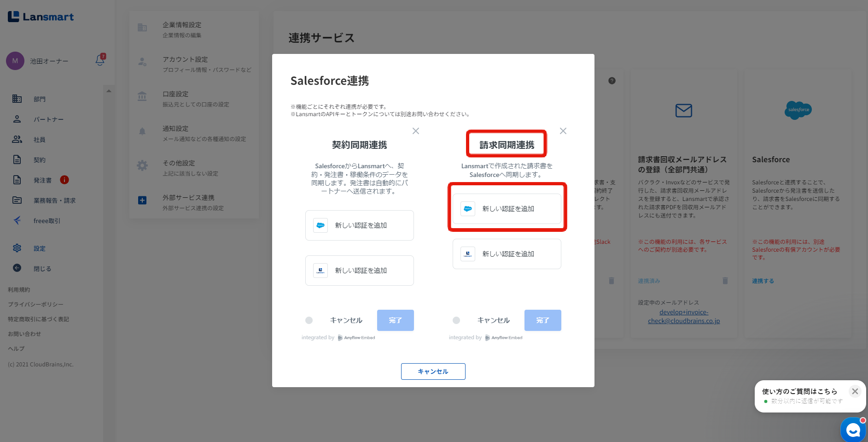Click the user avatar M icon

pyautogui.click(x=15, y=61)
